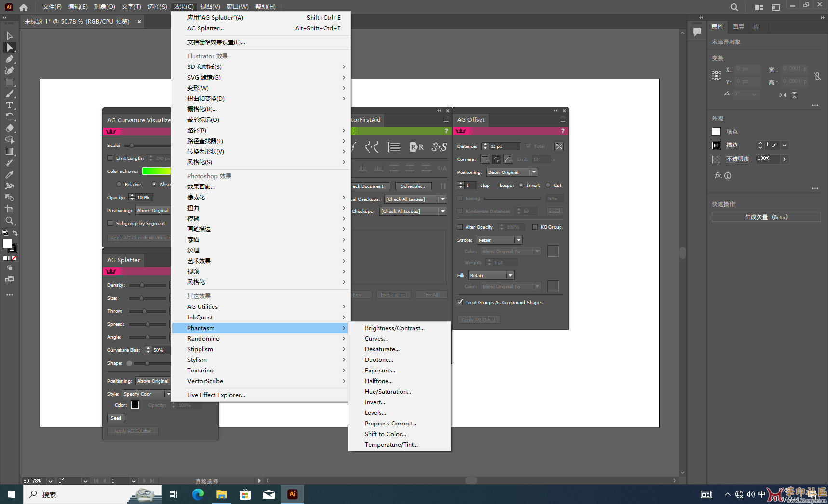Open AG Offset Positioning Below Original dropdown

pos(512,172)
